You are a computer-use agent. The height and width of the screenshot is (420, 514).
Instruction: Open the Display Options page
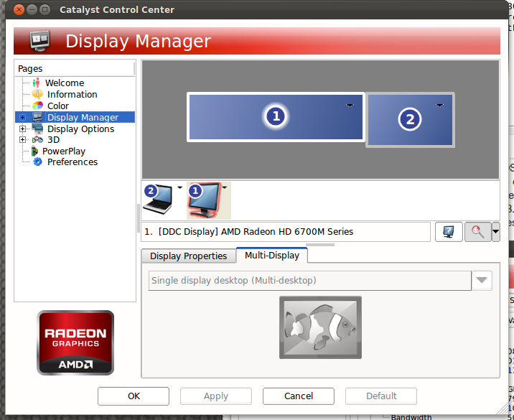(80, 129)
